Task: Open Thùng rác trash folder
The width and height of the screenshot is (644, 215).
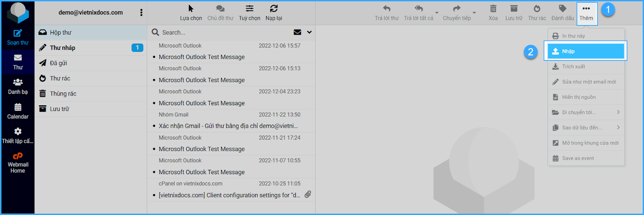Action: pos(91,94)
